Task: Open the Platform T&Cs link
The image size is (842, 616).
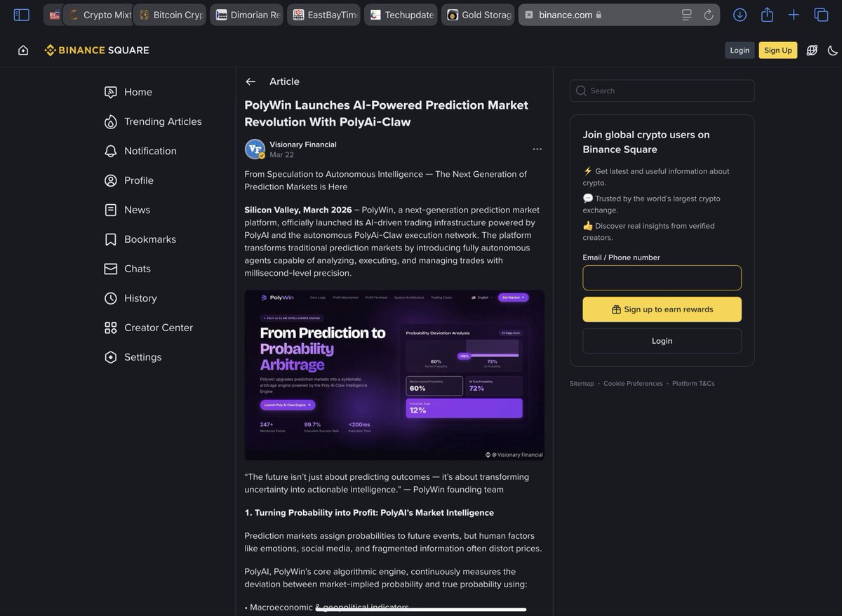Action: (693, 384)
